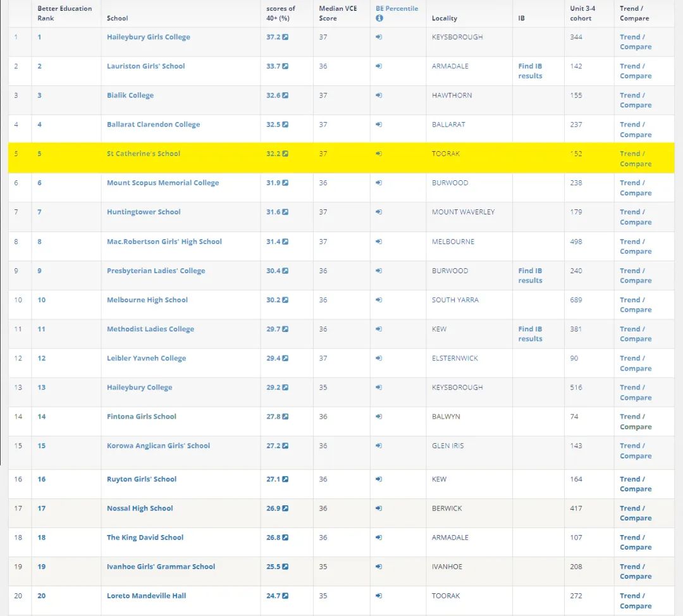Click percentile login icon for Lauriston Girls' School
683x616 pixels.
point(379,66)
